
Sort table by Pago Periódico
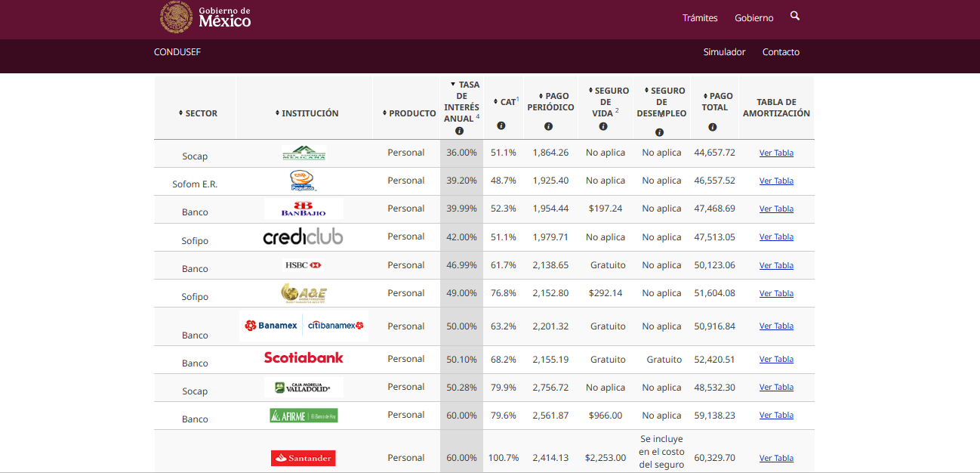(550, 101)
